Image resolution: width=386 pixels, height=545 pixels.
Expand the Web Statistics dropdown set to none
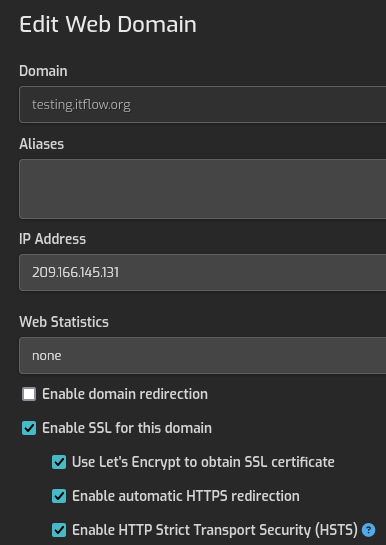coord(203,356)
